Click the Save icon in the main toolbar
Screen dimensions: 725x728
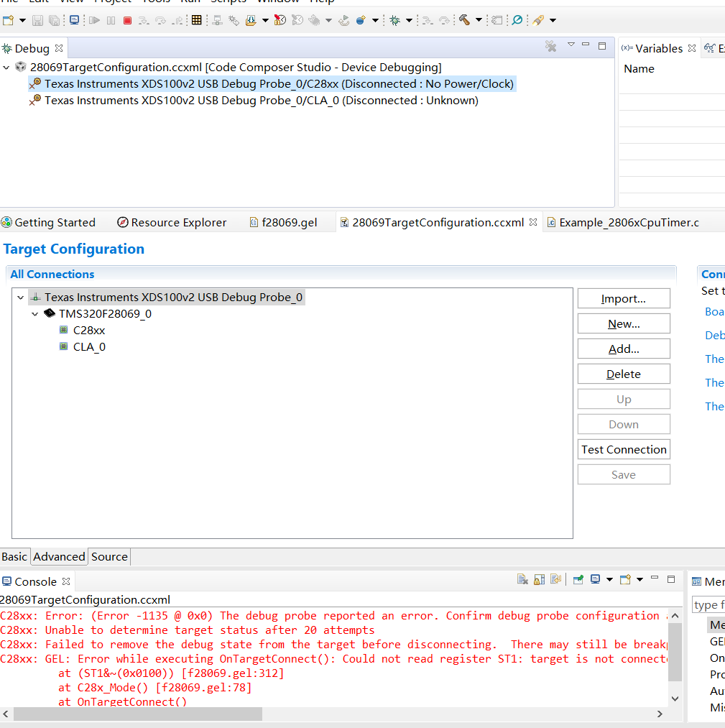click(37, 19)
